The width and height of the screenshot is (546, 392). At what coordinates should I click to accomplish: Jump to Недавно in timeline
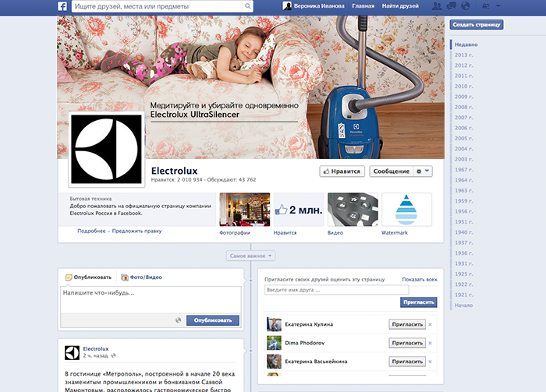466,44
